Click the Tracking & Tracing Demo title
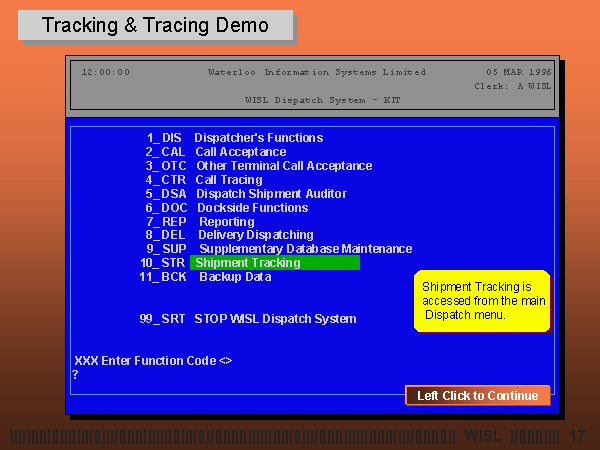Viewport: 600px width, 450px height. pyautogui.click(x=155, y=25)
